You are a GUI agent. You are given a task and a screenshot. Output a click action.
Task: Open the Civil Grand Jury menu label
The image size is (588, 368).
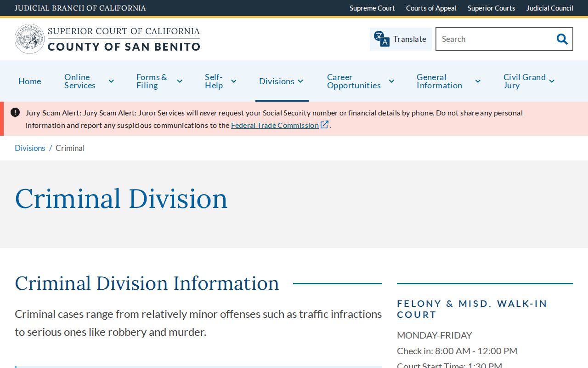[525, 81]
